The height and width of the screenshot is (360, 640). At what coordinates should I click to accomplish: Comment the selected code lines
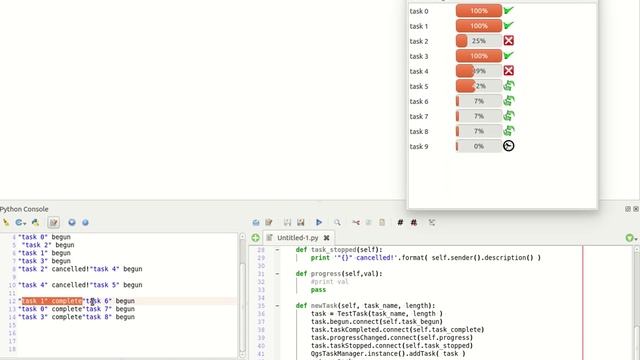[x=400, y=222]
